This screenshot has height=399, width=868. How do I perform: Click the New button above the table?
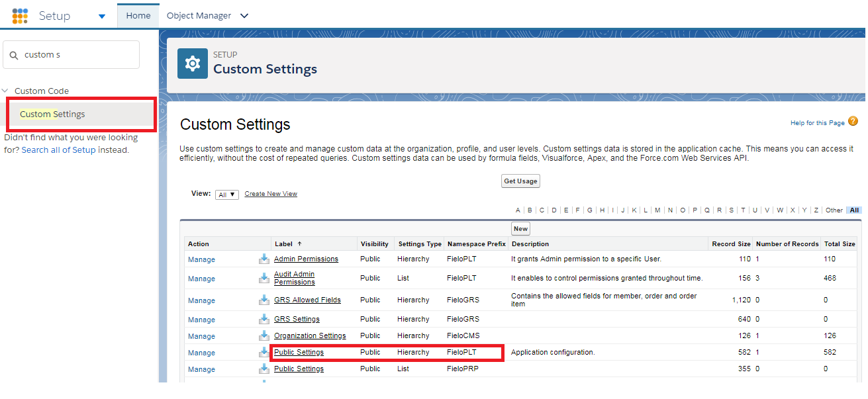coord(521,229)
